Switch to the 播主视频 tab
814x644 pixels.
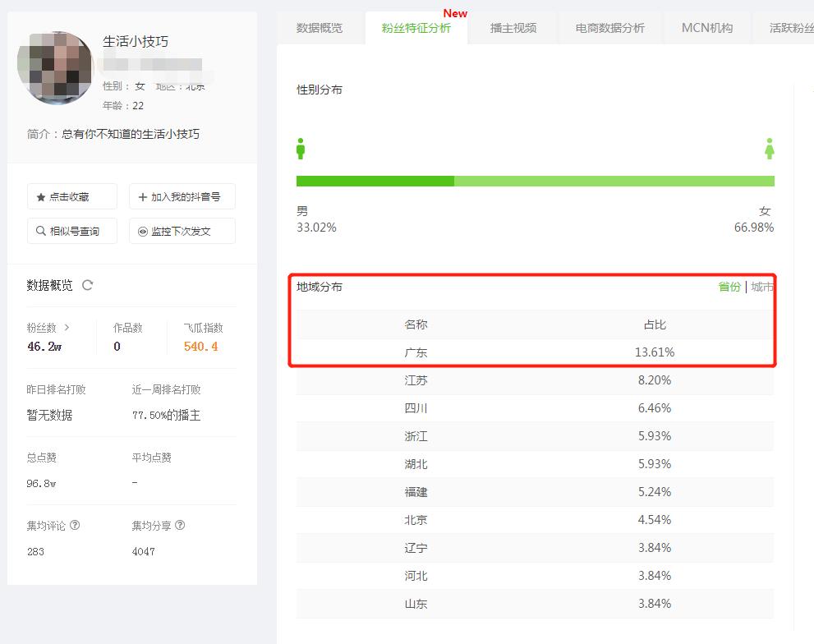click(x=512, y=25)
